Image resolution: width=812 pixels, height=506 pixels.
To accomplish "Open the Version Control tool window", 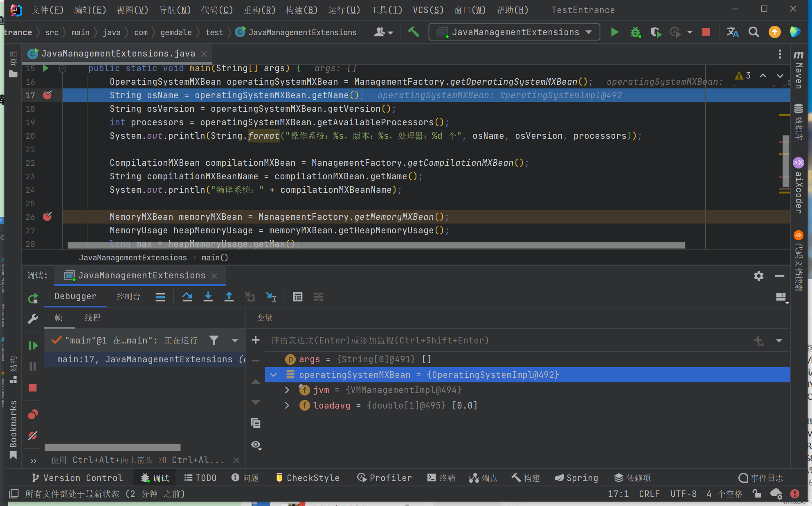I will pyautogui.click(x=77, y=478).
